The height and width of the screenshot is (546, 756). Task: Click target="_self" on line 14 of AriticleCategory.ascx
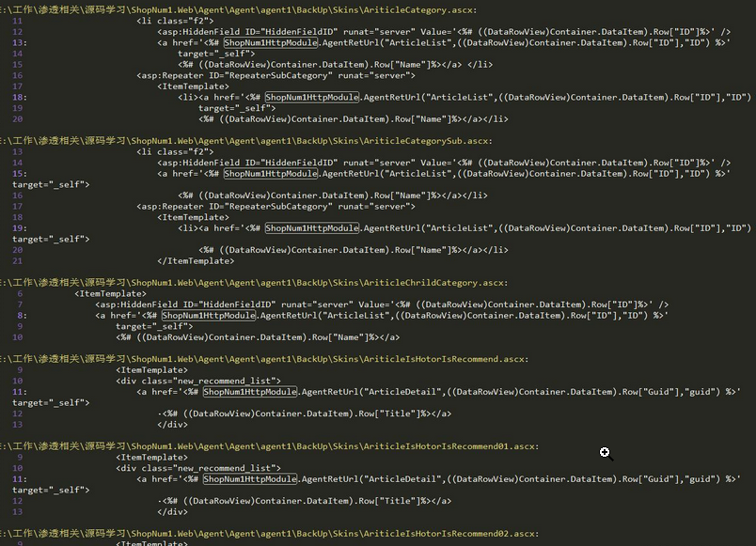click(x=216, y=54)
